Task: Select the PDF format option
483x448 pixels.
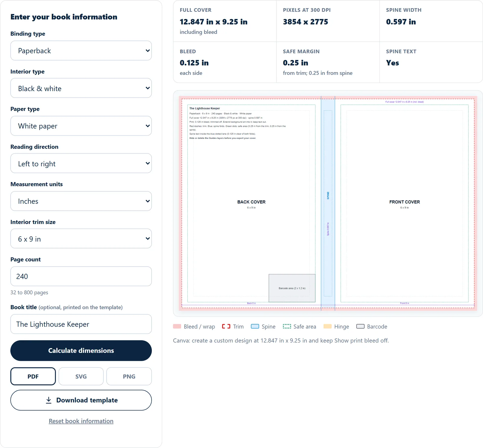Action: (33, 376)
